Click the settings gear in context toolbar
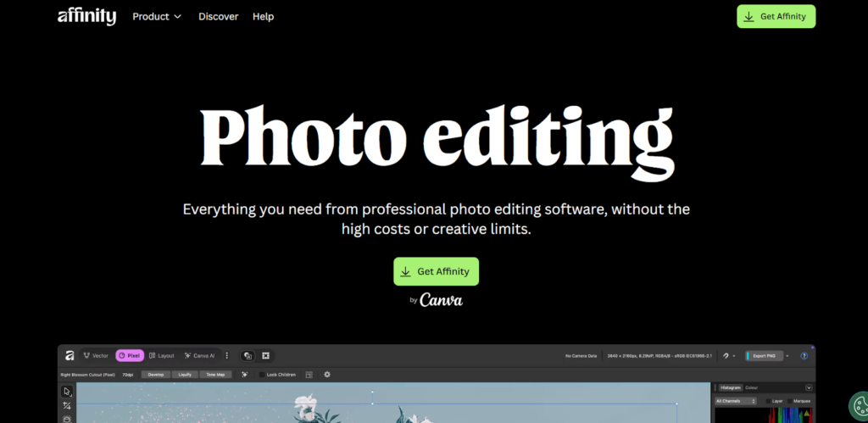The height and width of the screenshot is (423, 868). pos(327,374)
